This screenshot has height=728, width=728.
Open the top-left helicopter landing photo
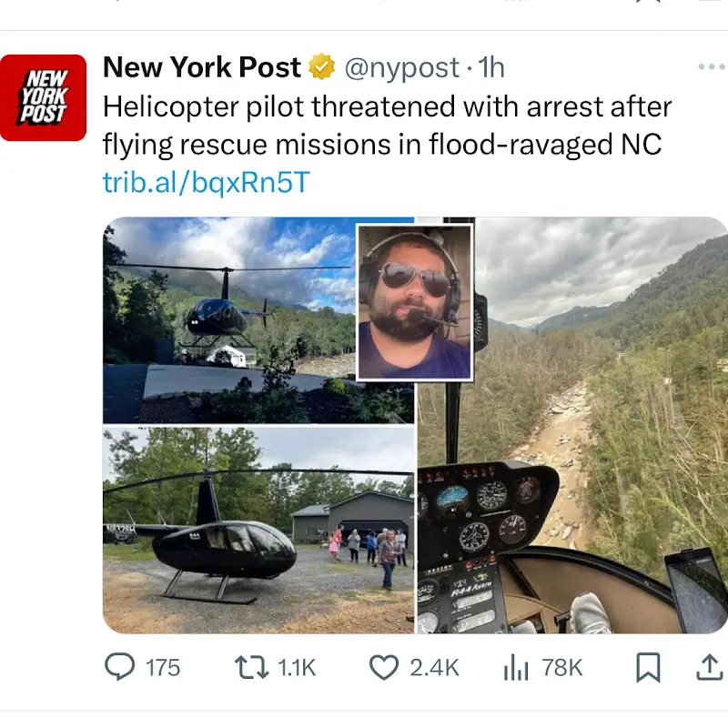click(227, 318)
